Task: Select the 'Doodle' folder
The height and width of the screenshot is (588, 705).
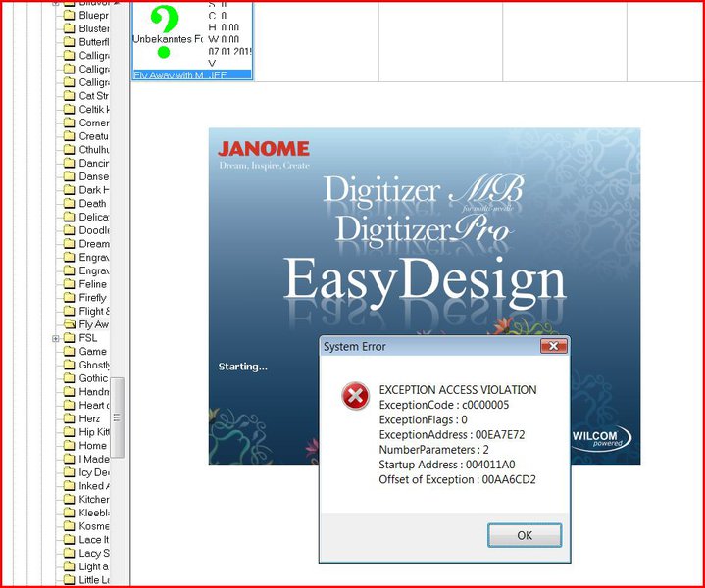Action: 93,230
